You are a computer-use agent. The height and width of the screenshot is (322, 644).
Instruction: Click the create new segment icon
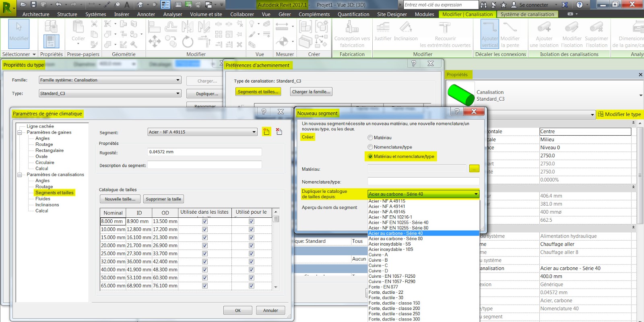coord(266,132)
